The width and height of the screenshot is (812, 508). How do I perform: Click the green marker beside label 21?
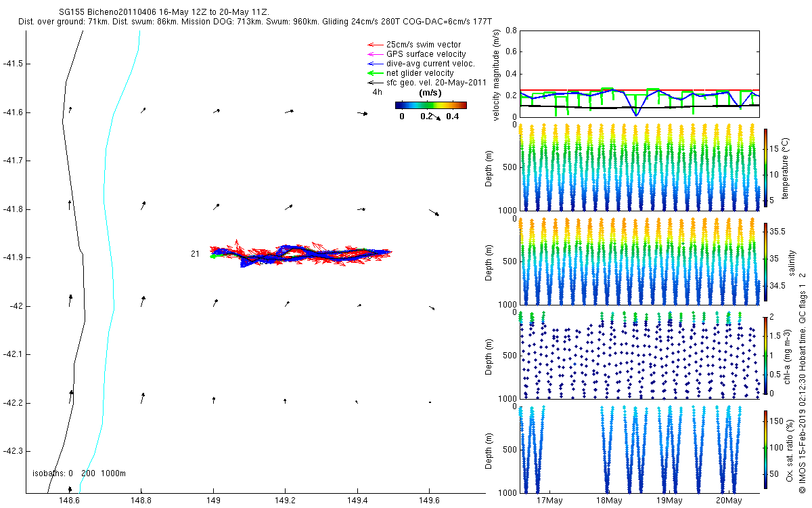[x=212, y=256]
